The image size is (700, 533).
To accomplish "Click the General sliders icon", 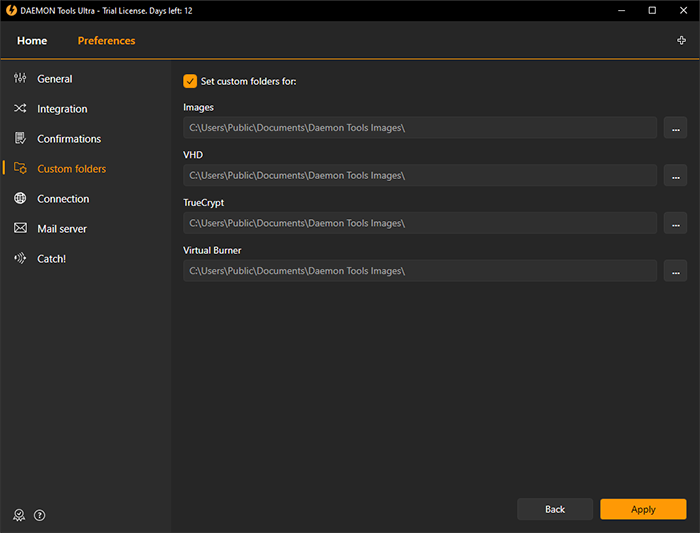I will (20, 78).
